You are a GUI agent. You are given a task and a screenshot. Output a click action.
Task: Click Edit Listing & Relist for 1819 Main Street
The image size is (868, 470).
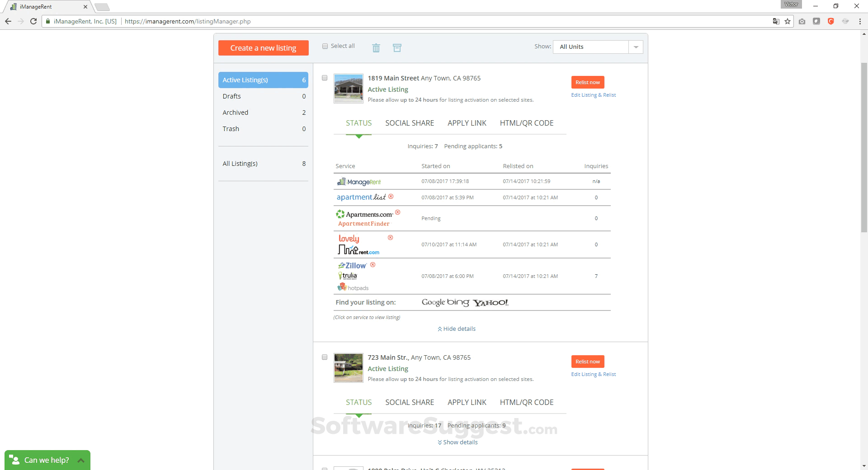(593, 95)
